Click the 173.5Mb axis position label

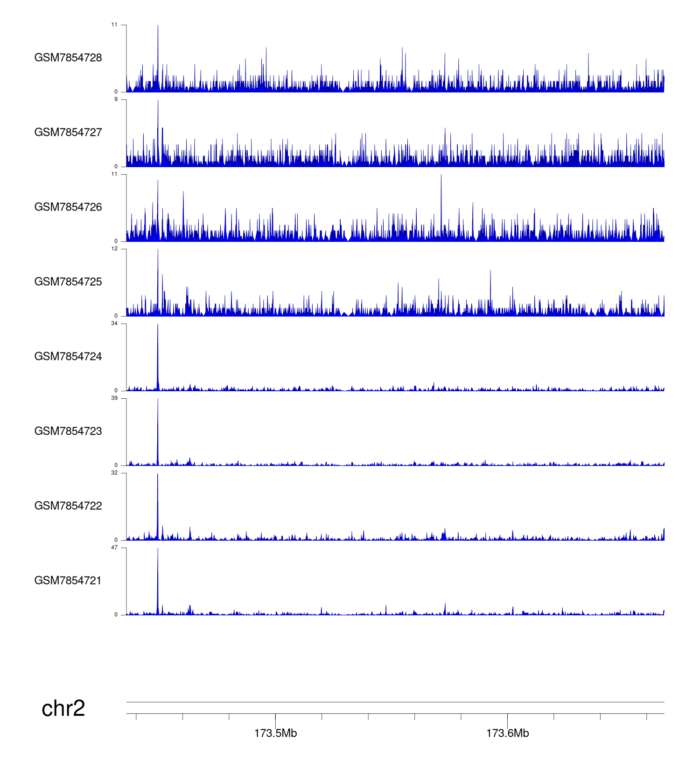pos(275,733)
